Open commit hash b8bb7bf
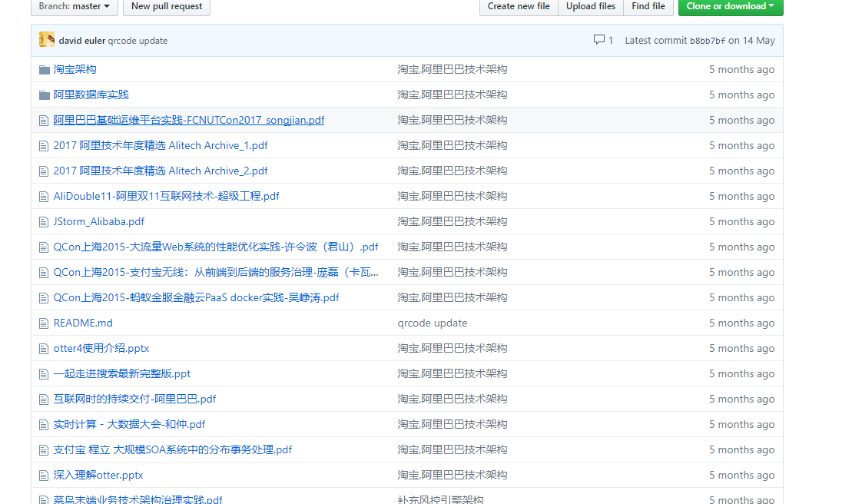 708,41
